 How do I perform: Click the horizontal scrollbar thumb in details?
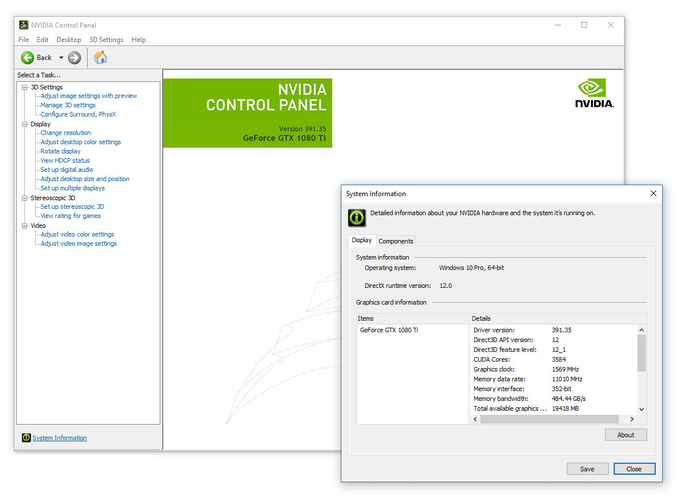[549, 419]
